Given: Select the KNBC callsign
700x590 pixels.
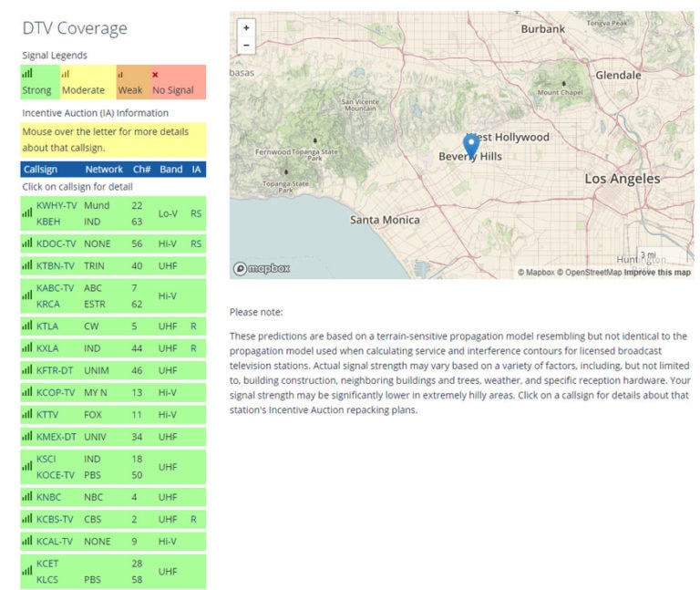Looking at the screenshot, I should (49, 497).
